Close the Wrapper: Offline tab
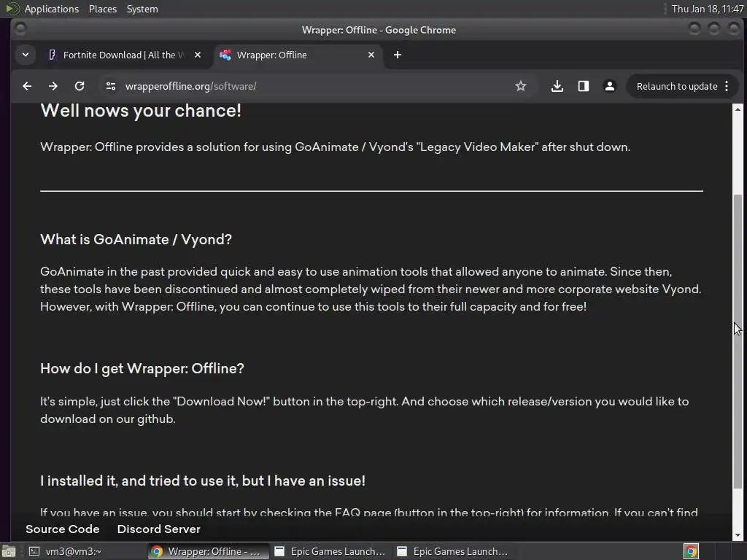 pos(371,55)
